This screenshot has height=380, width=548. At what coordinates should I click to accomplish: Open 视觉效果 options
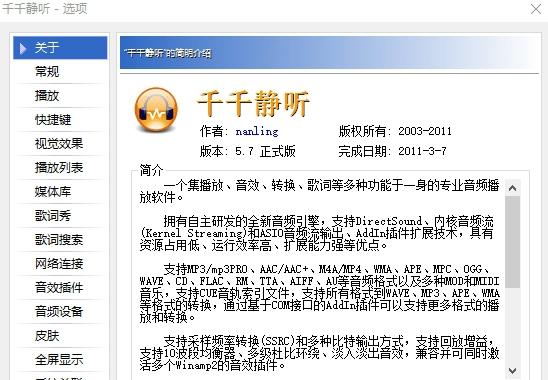pos(60,144)
